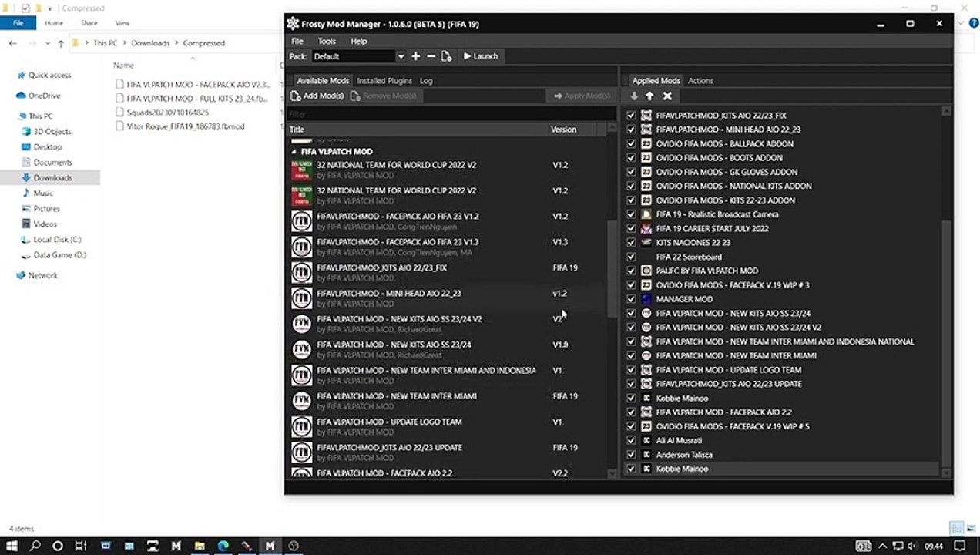This screenshot has width=980, height=555.
Task: Select the bottom Kobbie Mainoo applied mod row
Action: point(783,469)
